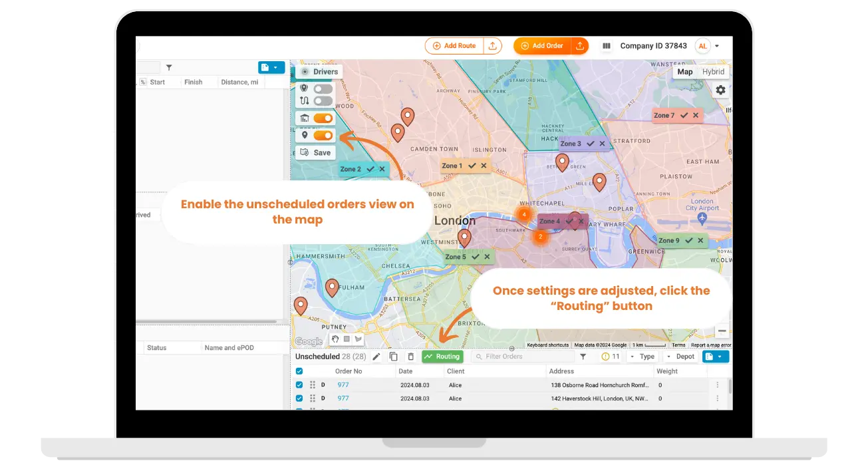Screen dimensions: 868x469
Task: Click the Distance, mi column header
Action: coord(239,82)
